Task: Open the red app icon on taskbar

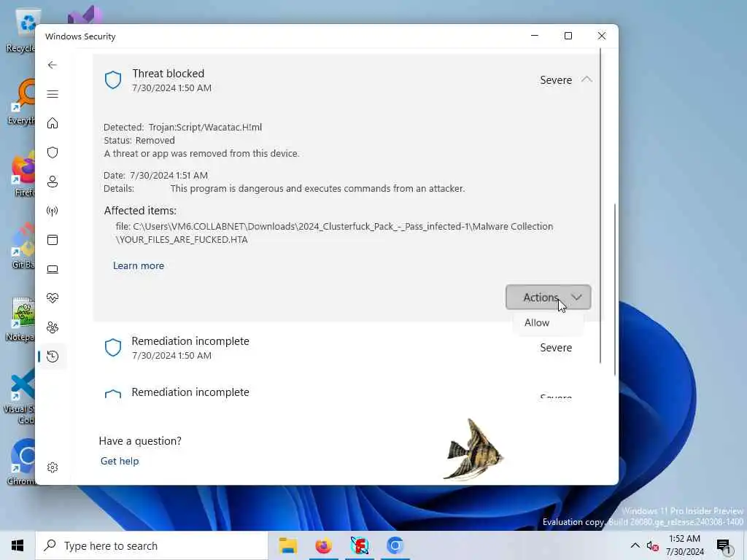Action: pos(359,545)
